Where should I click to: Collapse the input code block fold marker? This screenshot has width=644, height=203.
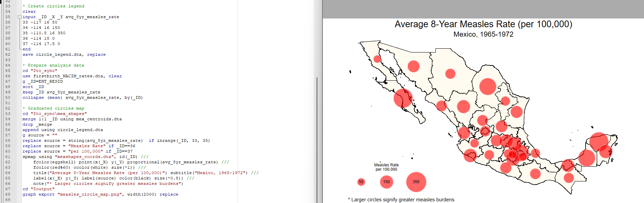(x=19, y=17)
